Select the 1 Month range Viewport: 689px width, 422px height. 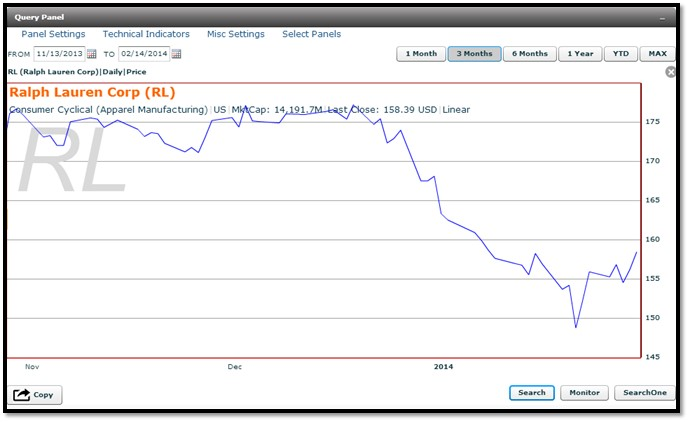(421, 54)
